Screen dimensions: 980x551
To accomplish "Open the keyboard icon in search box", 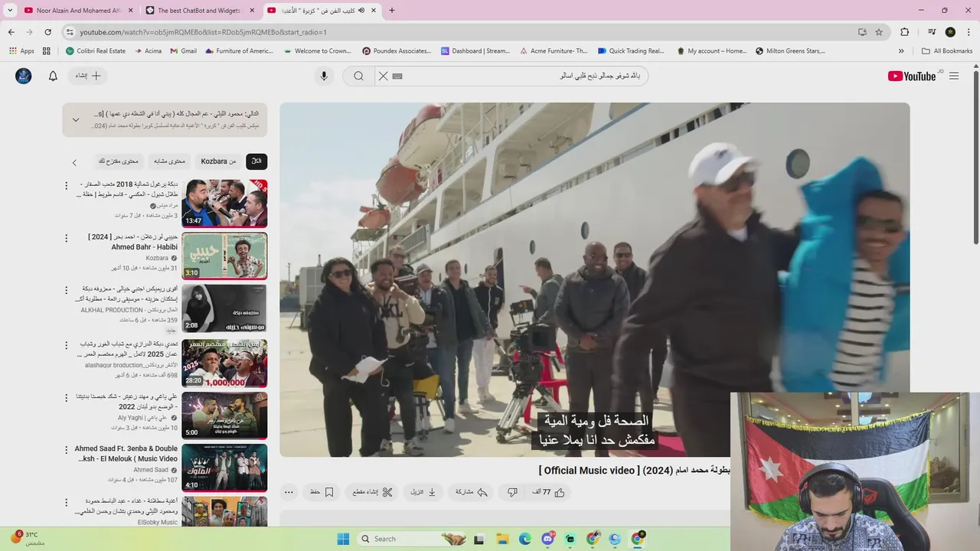I will (397, 76).
